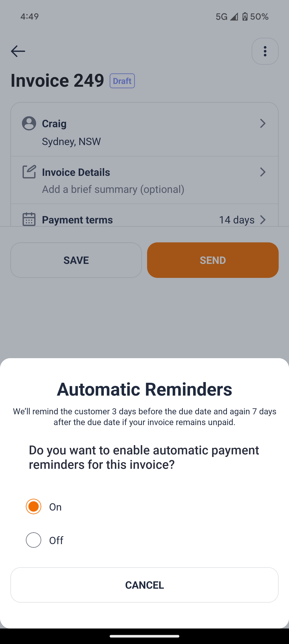Viewport: 289px width, 644px height.
Task: Open Invoice Details via its chevron
Action: point(263,172)
